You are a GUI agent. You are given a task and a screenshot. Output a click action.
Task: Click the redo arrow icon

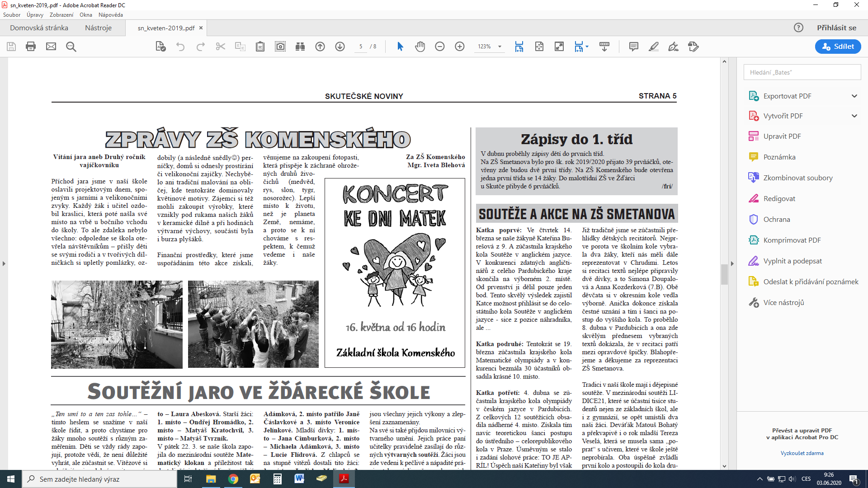click(201, 47)
